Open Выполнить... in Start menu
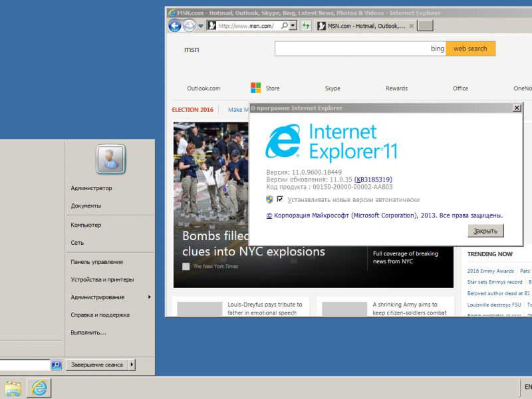 pos(88,332)
